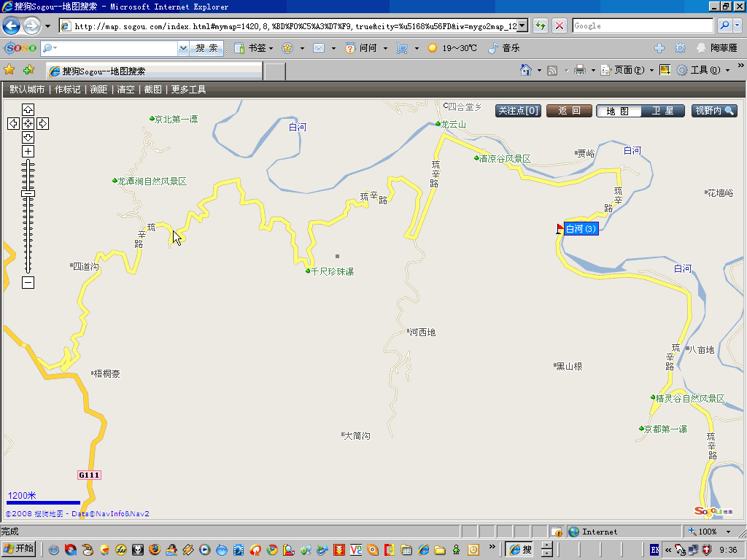The width and height of the screenshot is (747, 560).
Task: Pan the map up with arrow button
Action: click(x=28, y=109)
